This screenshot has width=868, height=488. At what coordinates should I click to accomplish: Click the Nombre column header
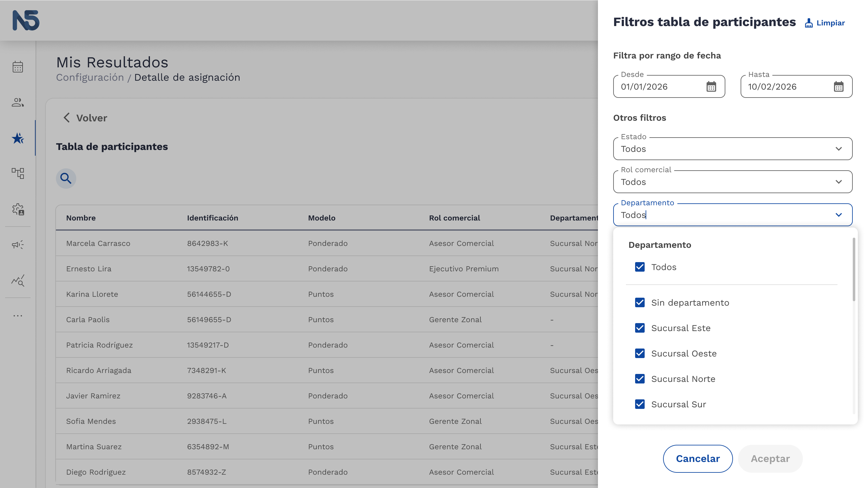[x=81, y=218]
